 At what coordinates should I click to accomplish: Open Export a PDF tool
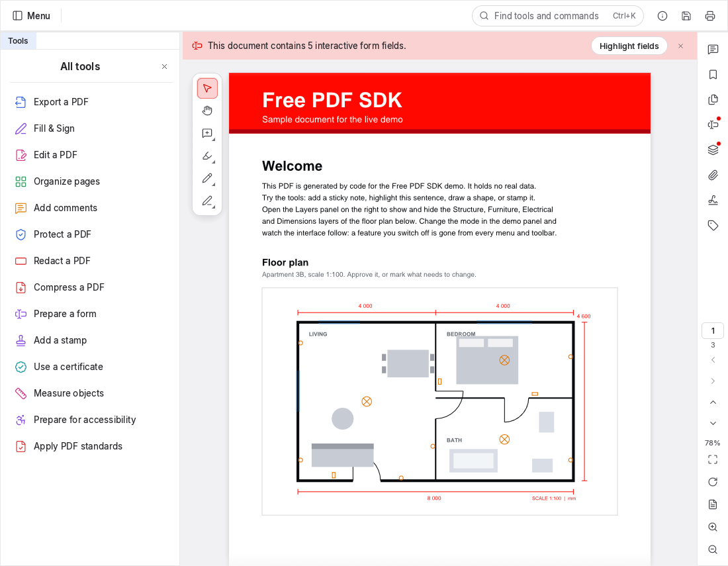pos(91,102)
